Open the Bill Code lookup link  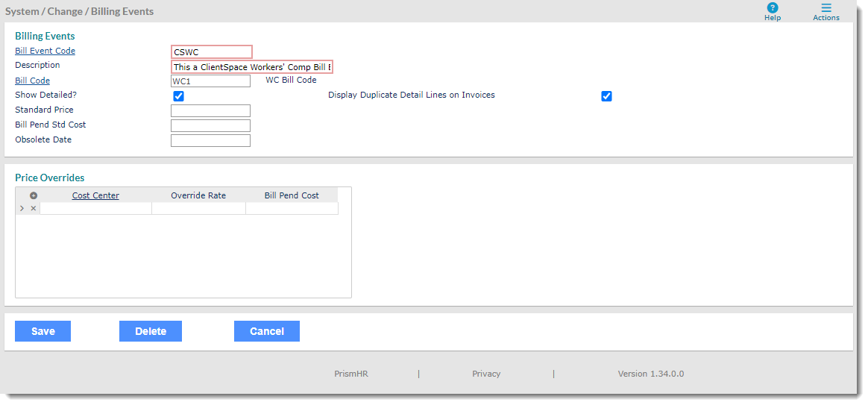[x=32, y=81]
